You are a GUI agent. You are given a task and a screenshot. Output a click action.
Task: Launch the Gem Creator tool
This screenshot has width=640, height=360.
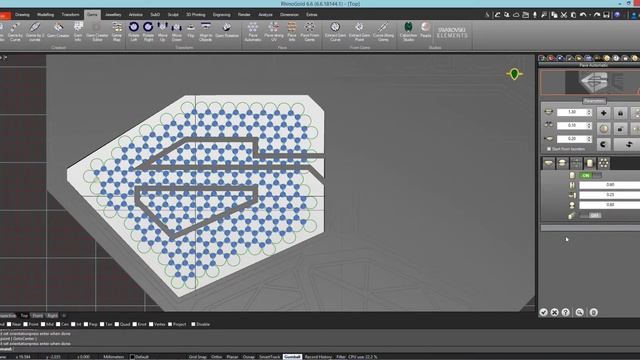(x=58, y=31)
